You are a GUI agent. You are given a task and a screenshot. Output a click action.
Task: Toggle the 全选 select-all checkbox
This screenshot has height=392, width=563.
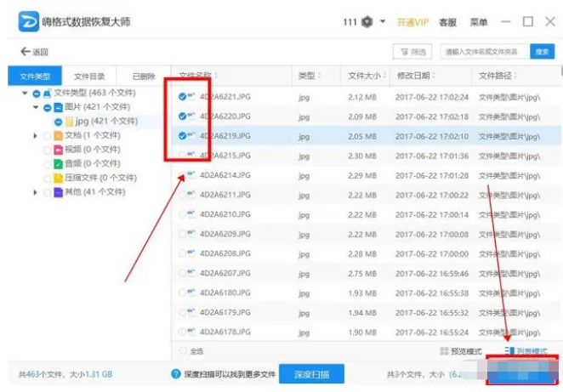[x=183, y=350]
